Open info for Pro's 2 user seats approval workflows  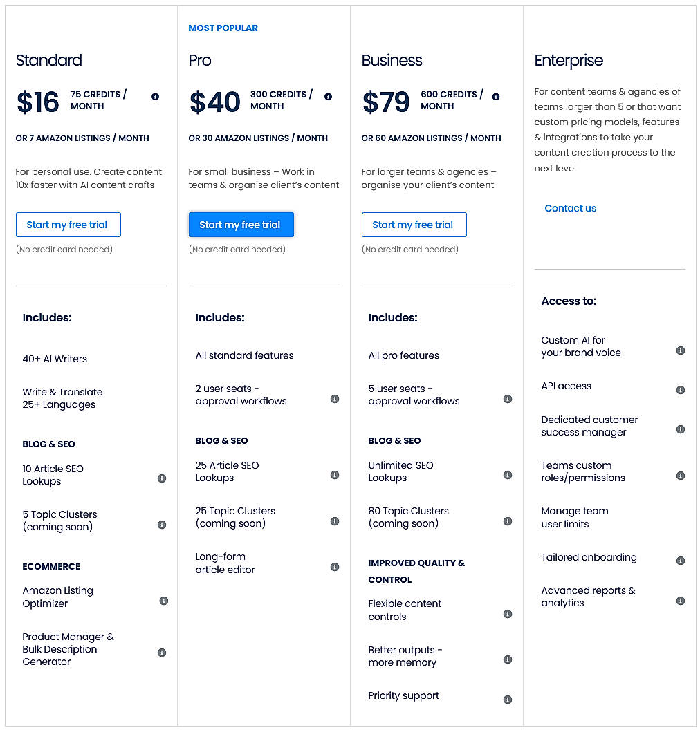(x=335, y=399)
